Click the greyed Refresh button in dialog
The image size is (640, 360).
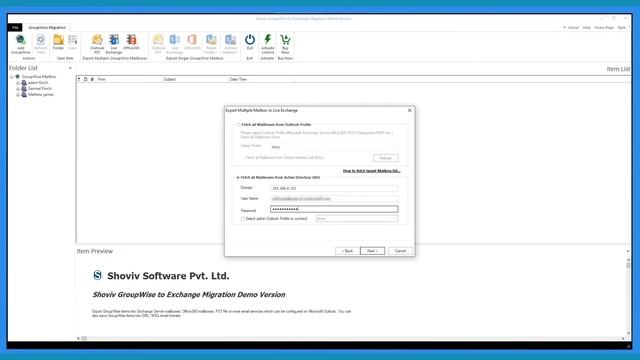click(385, 158)
